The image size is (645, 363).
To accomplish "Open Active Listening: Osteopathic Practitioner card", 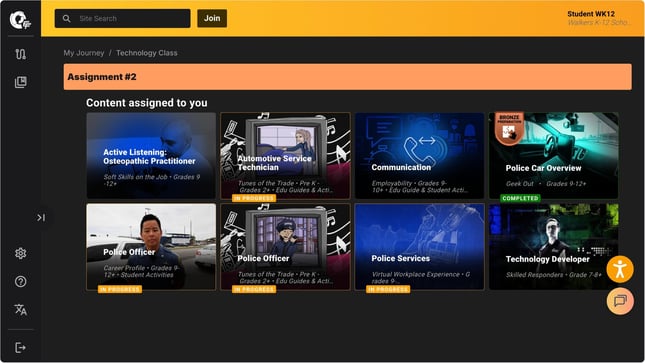I will [x=151, y=156].
